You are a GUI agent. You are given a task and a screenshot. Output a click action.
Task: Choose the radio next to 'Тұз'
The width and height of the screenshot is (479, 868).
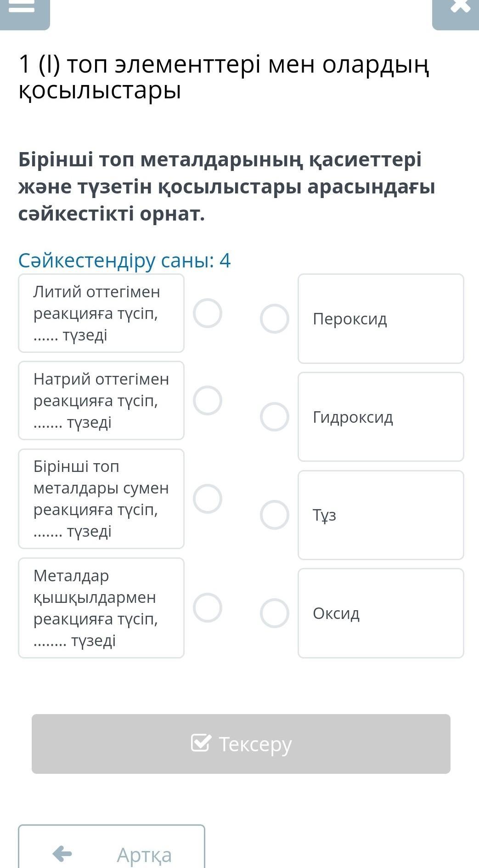(275, 515)
